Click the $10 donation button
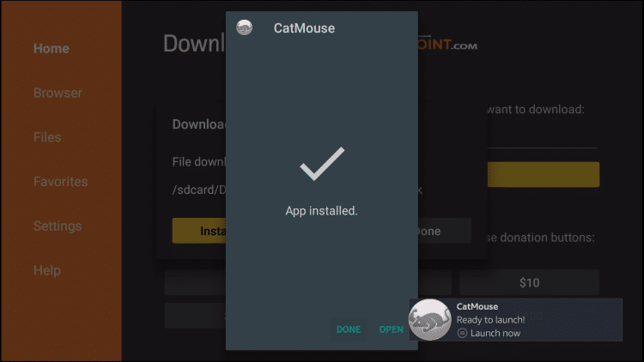The height and width of the screenshot is (362, 644). click(x=529, y=282)
